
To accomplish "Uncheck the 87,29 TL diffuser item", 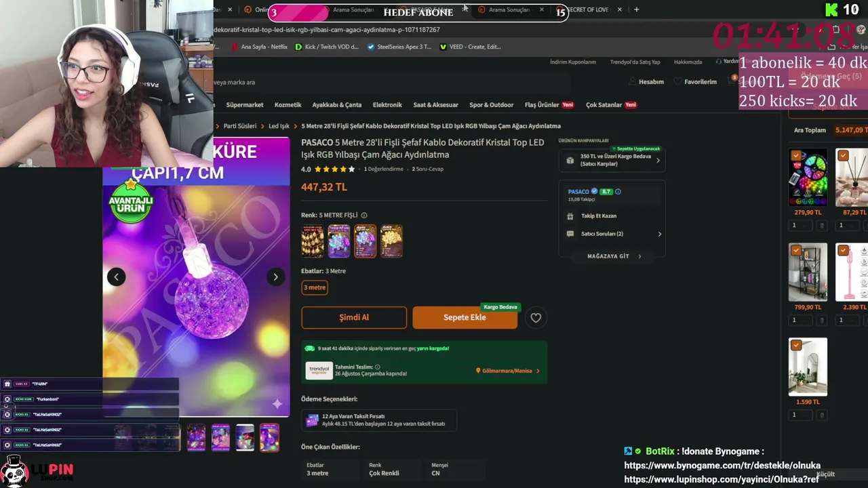I will (843, 155).
